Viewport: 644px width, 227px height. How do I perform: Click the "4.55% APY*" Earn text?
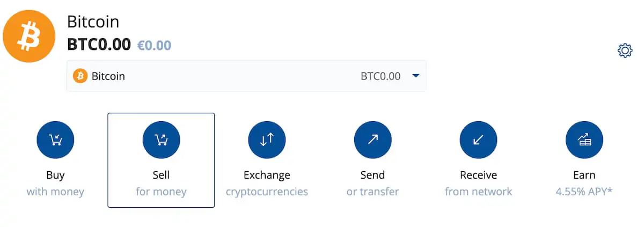pos(584,192)
